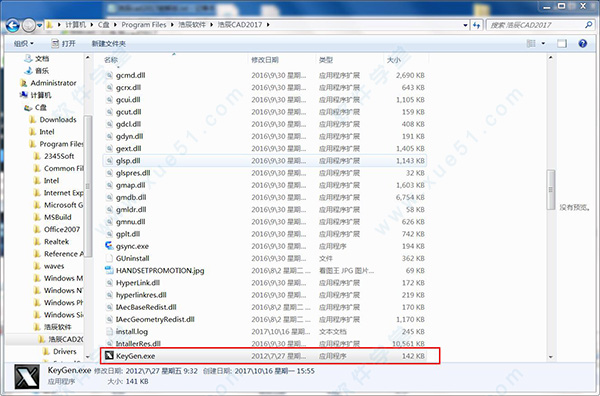Click inside the 浩辰CAD2017 search field
Screen dimensions: 600x396
pos(536,25)
